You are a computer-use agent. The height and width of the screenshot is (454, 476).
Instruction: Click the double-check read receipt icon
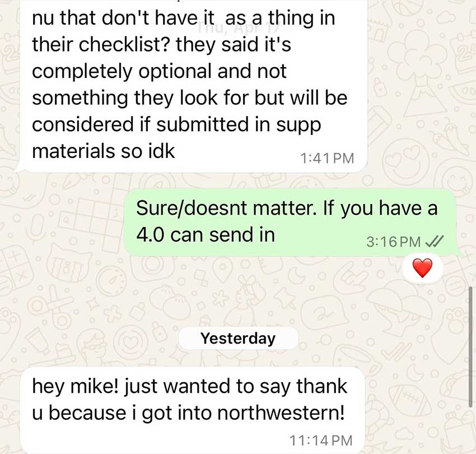pyautogui.click(x=435, y=242)
